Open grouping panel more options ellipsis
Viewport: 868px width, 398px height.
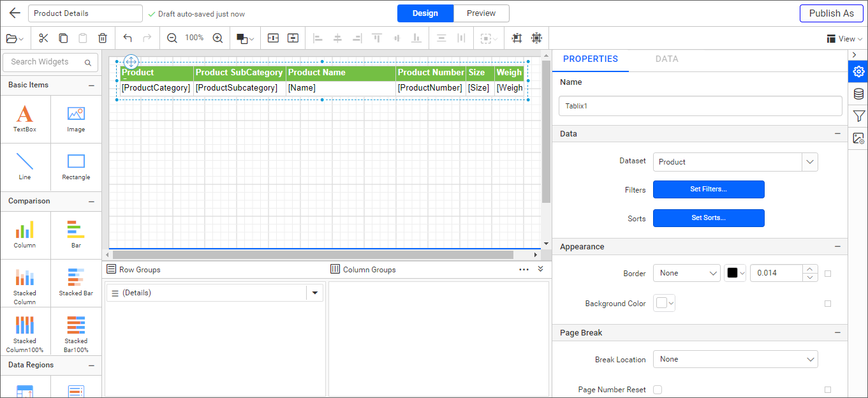[524, 270]
